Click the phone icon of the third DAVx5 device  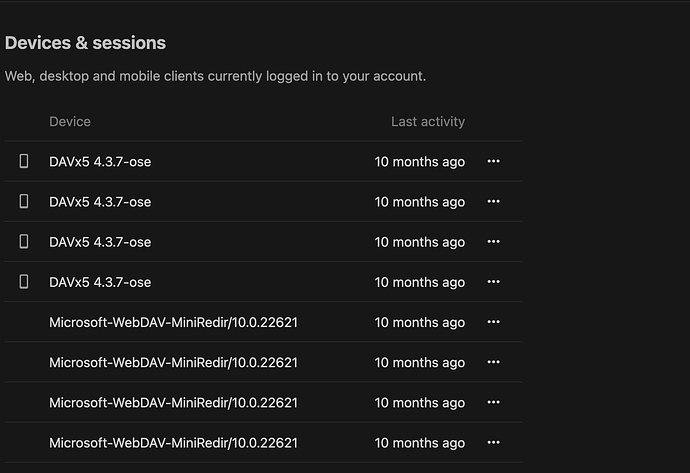pos(24,242)
